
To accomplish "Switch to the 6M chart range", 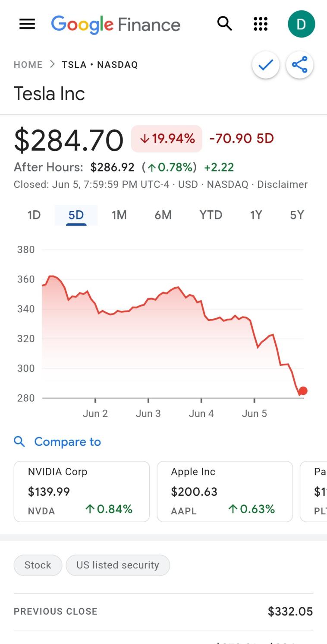I will tap(163, 215).
